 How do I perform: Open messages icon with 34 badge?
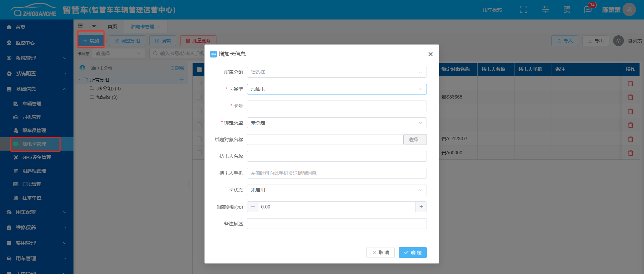588,9
